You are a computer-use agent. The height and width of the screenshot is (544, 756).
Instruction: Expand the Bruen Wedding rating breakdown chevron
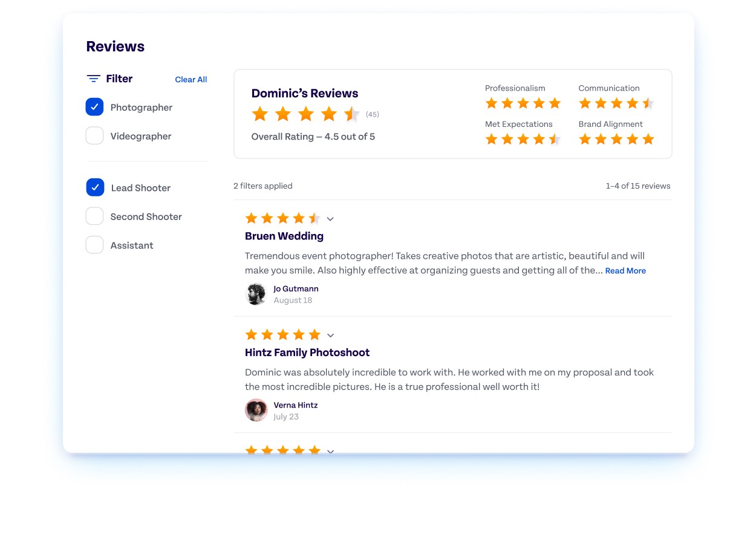pyautogui.click(x=330, y=219)
